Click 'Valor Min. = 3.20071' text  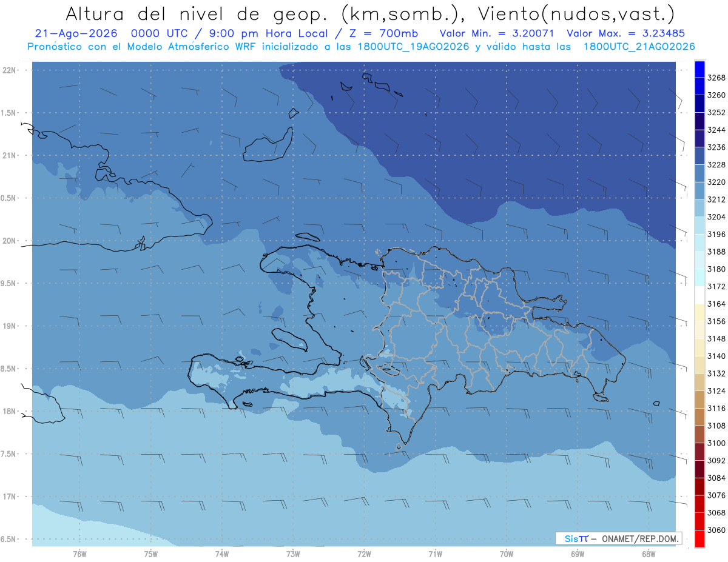tap(497, 33)
